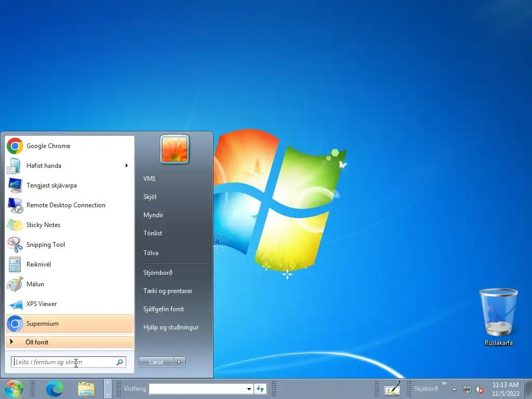
Task: Click the tablet input panel pen icon
Action: (392, 389)
